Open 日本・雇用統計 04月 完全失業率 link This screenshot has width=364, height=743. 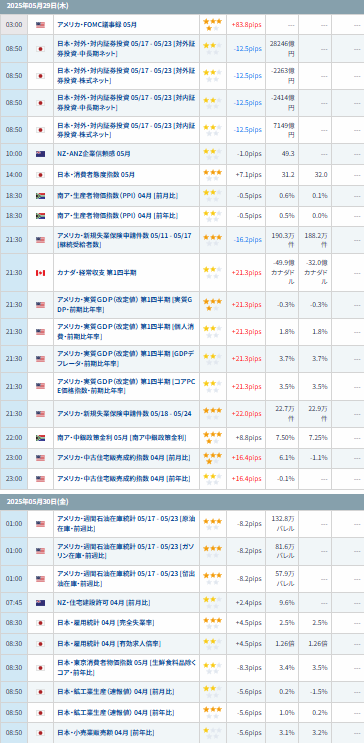pos(105,622)
